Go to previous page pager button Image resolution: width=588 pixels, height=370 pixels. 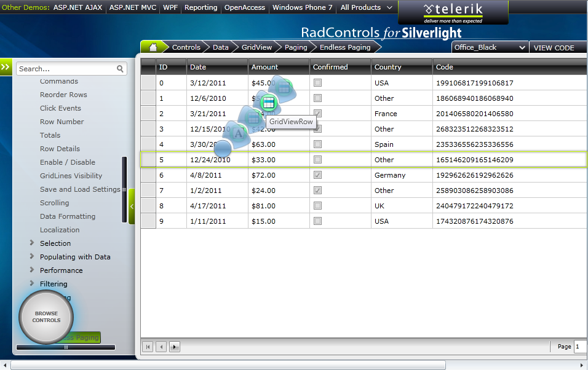[161, 347]
